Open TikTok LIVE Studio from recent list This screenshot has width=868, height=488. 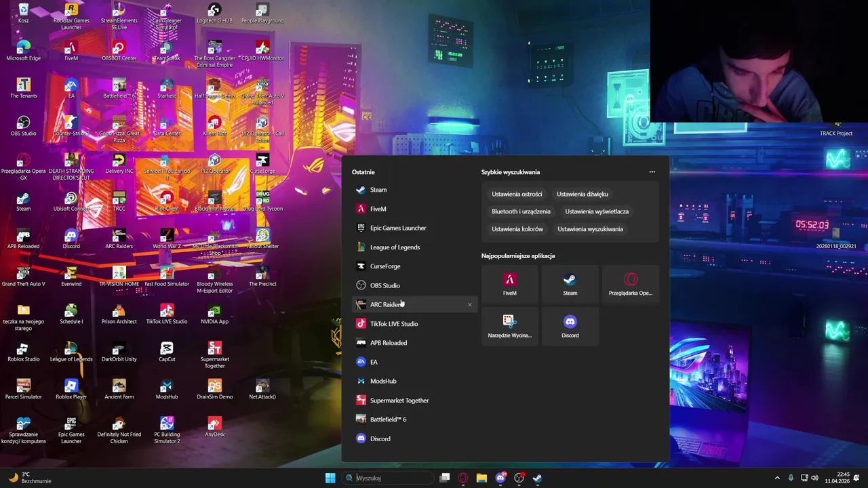point(414,323)
